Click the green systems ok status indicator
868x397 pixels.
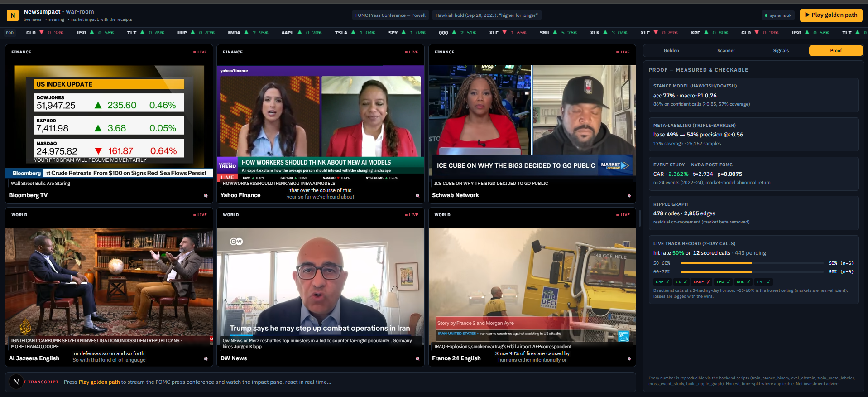point(778,15)
